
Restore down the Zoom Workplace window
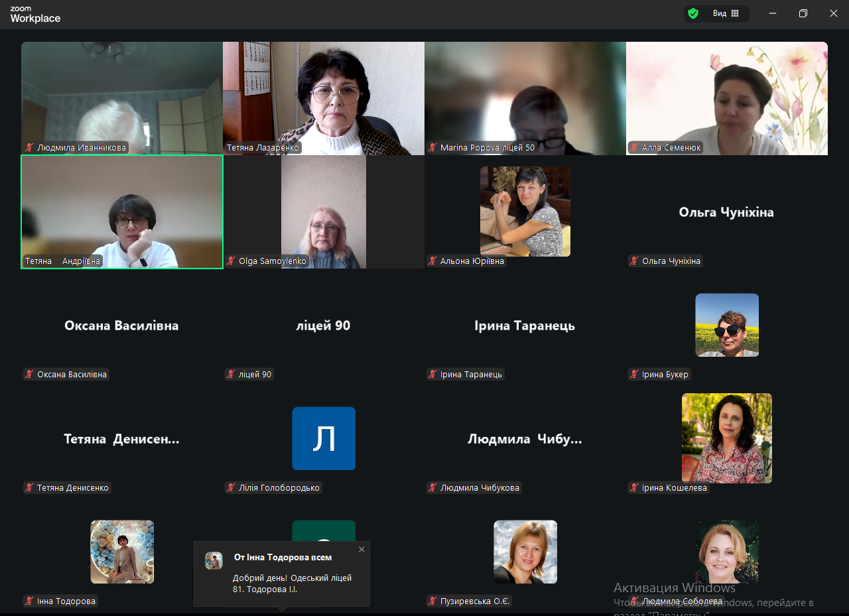click(x=803, y=13)
